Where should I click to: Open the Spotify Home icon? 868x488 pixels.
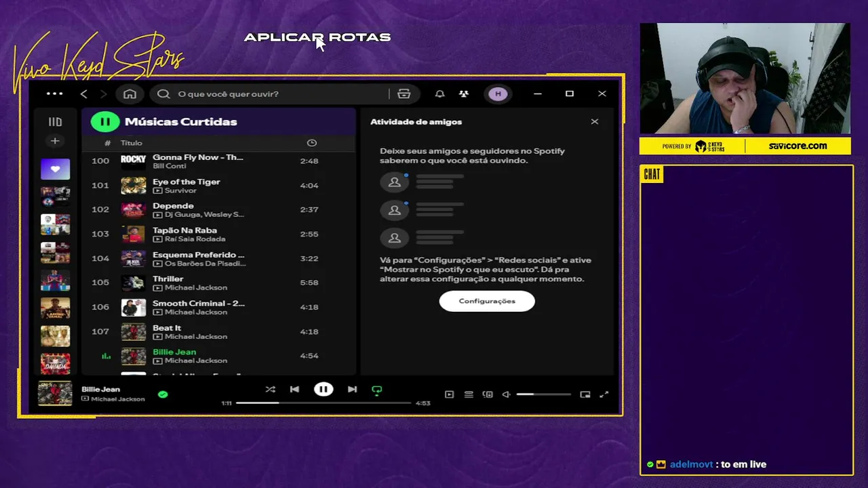click(x=130, y=94)
